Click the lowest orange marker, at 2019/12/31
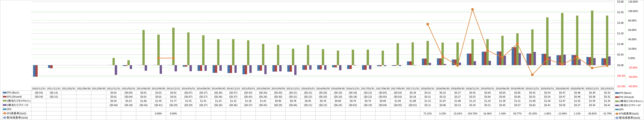 coord(532,75)
